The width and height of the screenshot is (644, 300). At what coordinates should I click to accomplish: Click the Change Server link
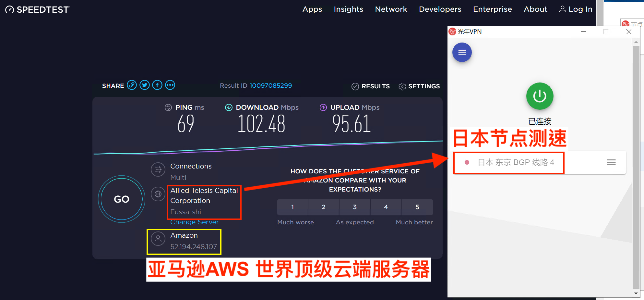pos(195,222)
